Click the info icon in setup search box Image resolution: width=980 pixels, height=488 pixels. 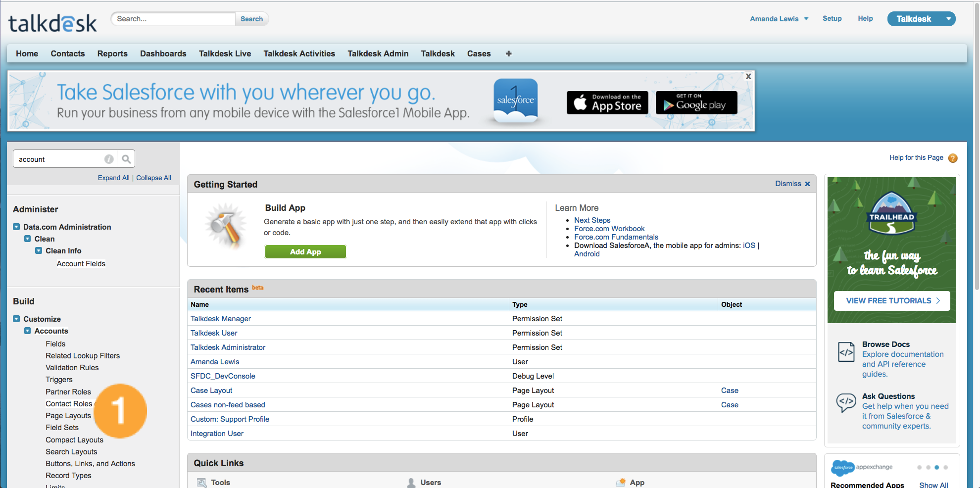point(109,159)
